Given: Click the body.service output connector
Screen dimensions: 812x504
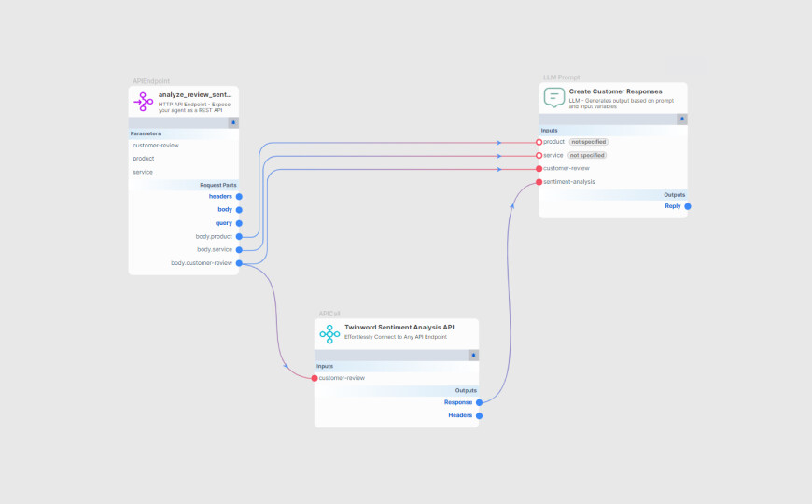Looking at the screenshot, I should point(239,250).
